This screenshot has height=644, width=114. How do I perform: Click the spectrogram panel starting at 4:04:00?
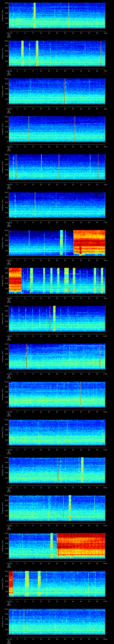pos(57,129)
